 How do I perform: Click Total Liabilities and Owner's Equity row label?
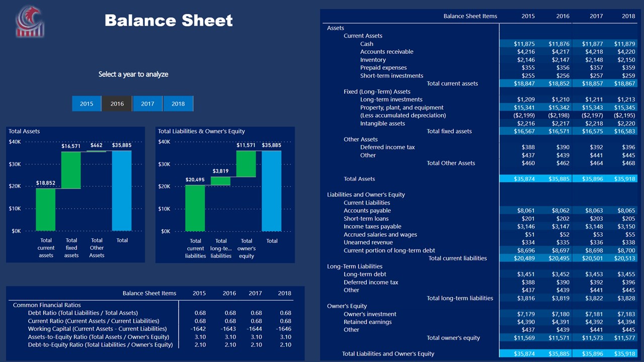click(x=388, y=354)
